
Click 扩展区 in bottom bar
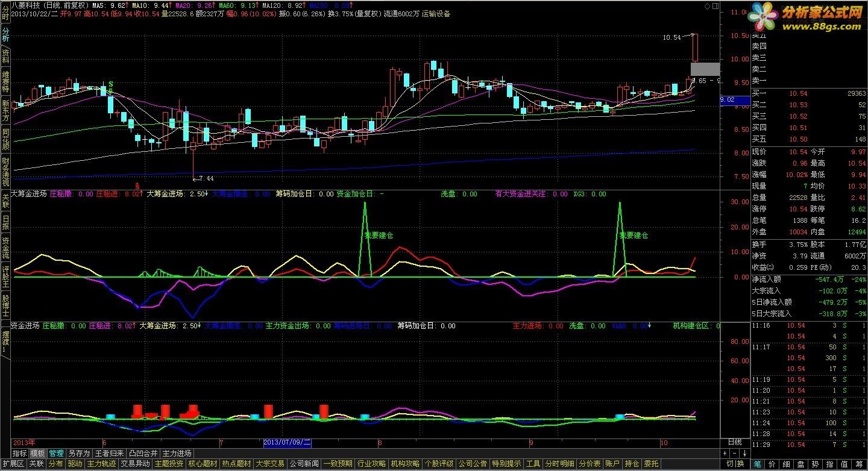(13, 464)
